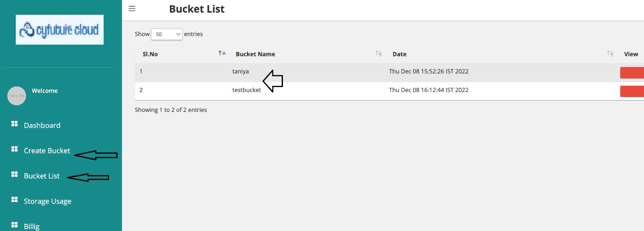Go to Create Bucket page
644x231 pixels.
47,151
